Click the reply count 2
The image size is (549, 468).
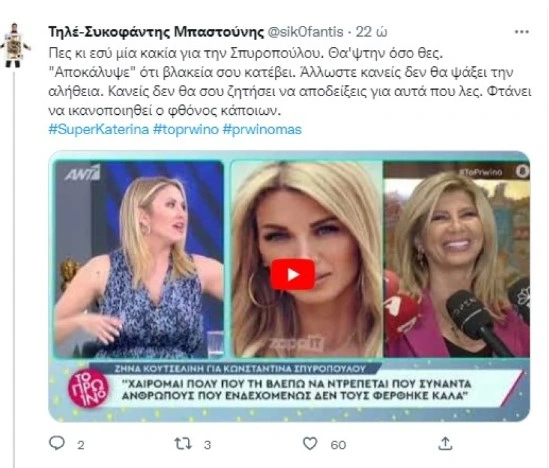click(81, 445)
